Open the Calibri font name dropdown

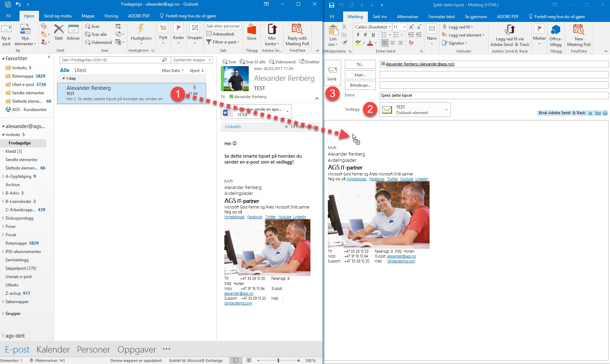[389, 27]
